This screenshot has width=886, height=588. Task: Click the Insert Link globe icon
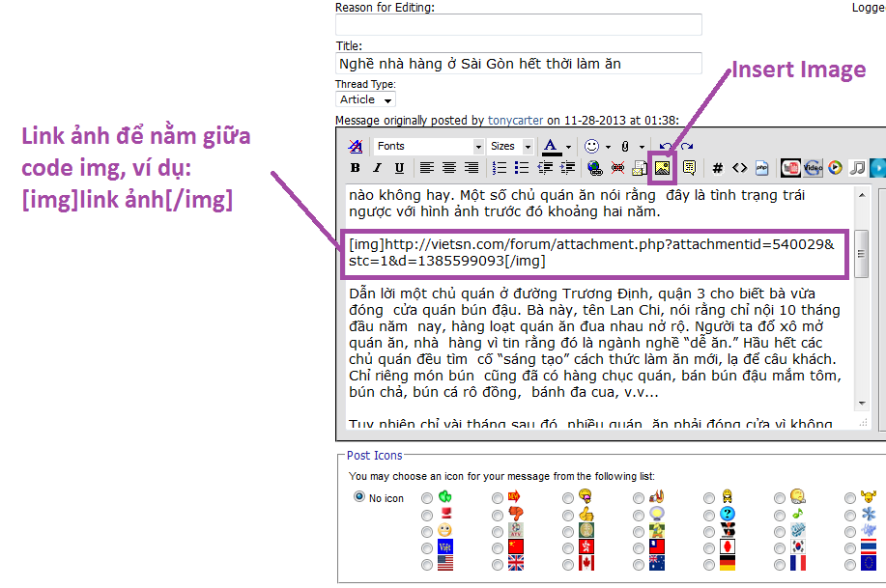pyautogui.click(x=595, y=168)
